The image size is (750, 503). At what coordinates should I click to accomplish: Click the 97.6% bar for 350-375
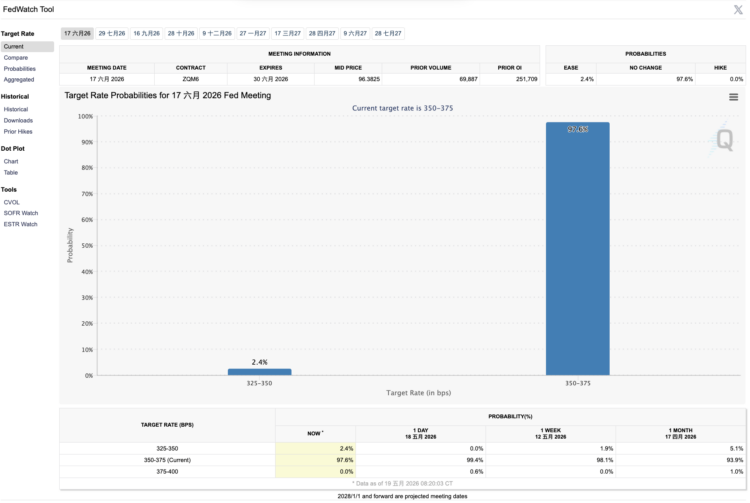click(x=578, y=249)
